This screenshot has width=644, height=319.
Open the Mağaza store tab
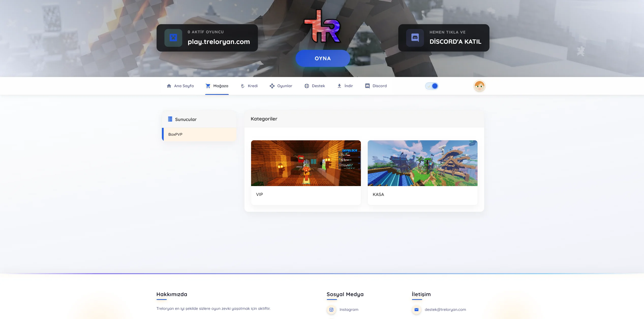point(217,86)
